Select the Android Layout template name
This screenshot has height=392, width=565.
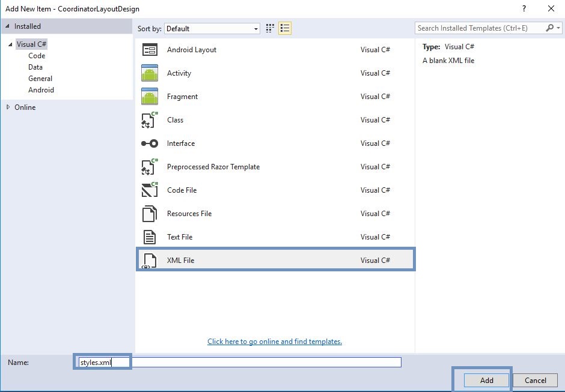(192, 50)
